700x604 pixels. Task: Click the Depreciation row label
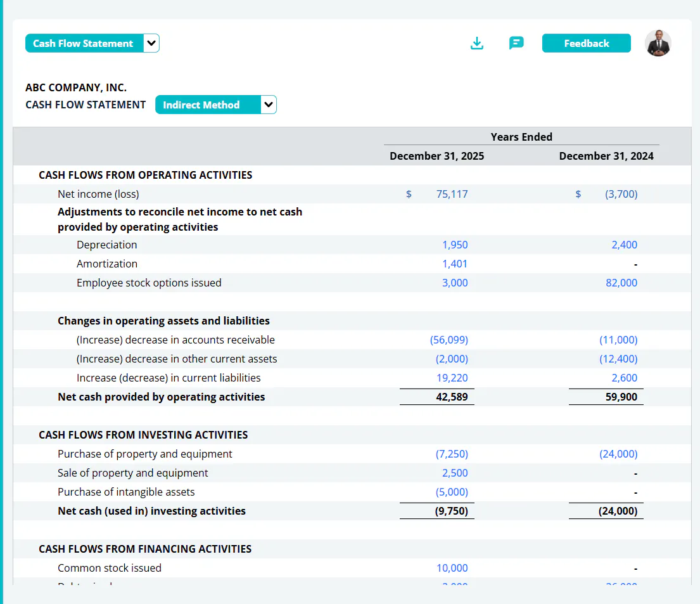[106, 245]
